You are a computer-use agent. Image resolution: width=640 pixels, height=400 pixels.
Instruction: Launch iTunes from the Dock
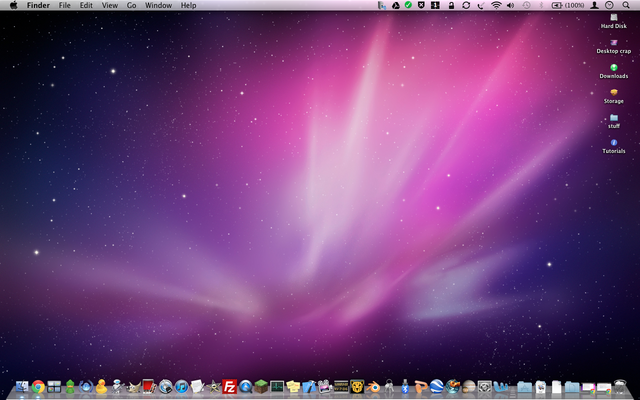(x=182, y=386)
